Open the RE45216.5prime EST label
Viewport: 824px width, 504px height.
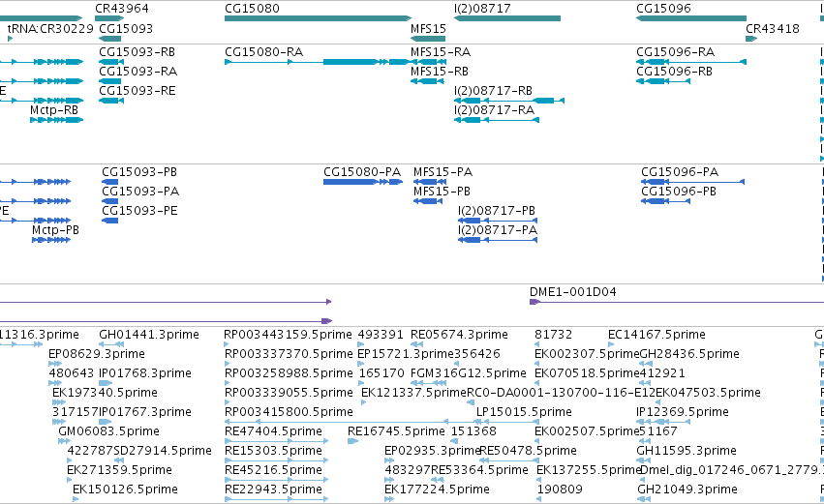(273, 471)
